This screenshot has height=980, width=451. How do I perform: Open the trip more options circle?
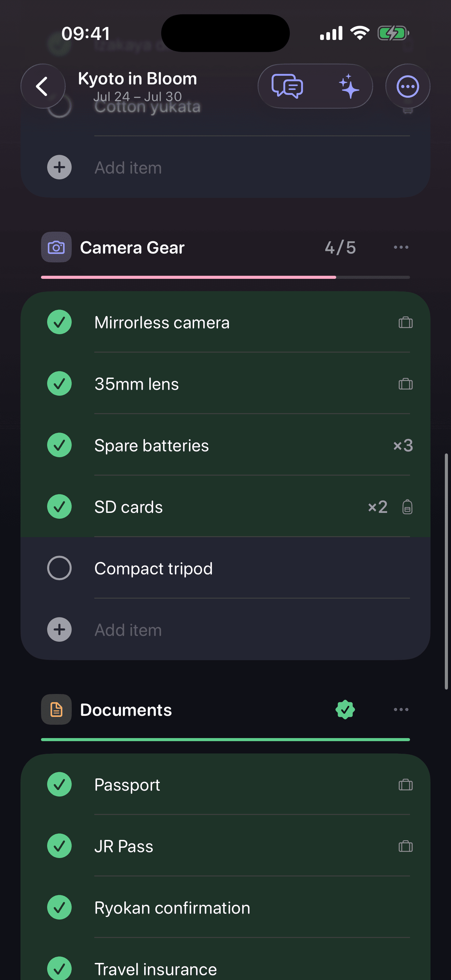[x=408, y=86]
